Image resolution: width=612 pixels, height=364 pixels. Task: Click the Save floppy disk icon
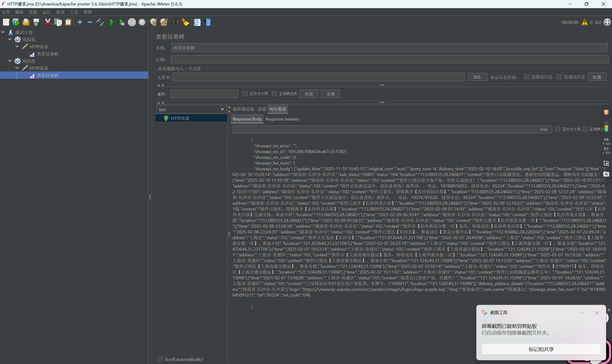(36, 22)
